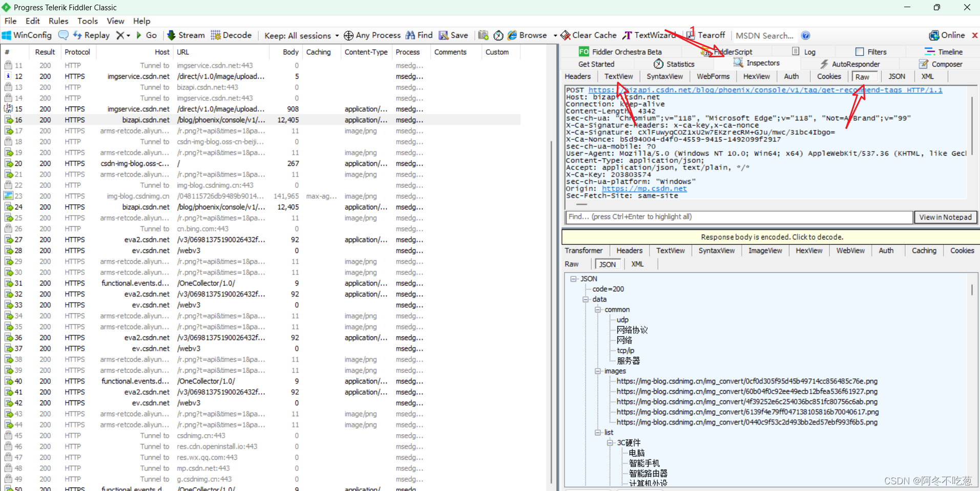Viewport: 980px width, 491px height.
Task: Select the 智能手机 JSON node
Action: pyautogui.click(x=644, y=463)
